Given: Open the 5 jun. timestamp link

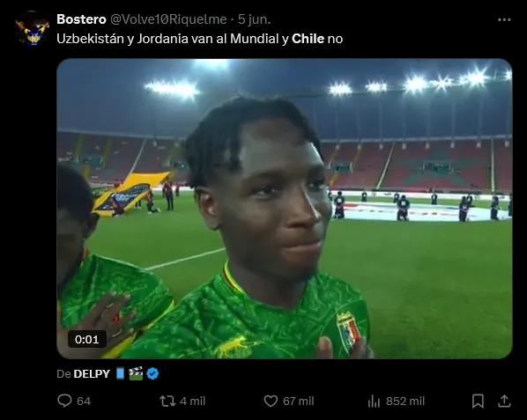Looking at the screenshot, I should coord(254,19).
